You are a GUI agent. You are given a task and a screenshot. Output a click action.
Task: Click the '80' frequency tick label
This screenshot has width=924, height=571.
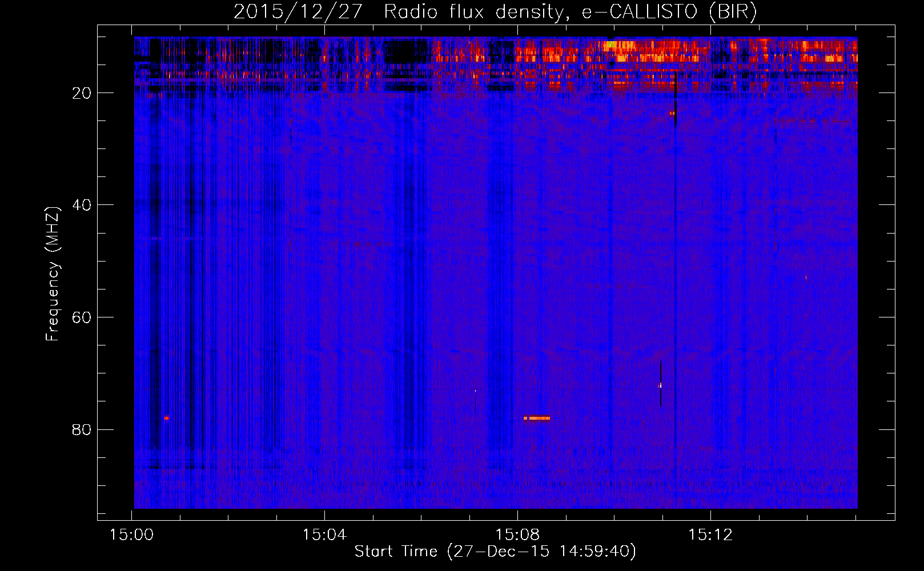pyautogui.click(x=82, y=429)
